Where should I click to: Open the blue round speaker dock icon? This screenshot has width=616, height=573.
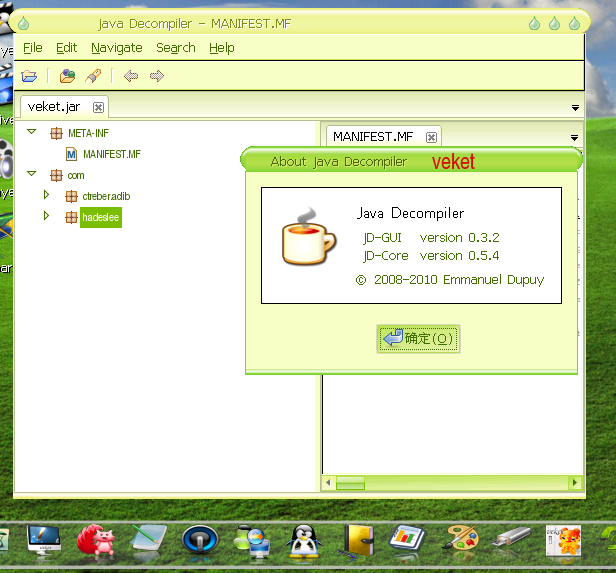pyautogui.click(x=200, y=540)
